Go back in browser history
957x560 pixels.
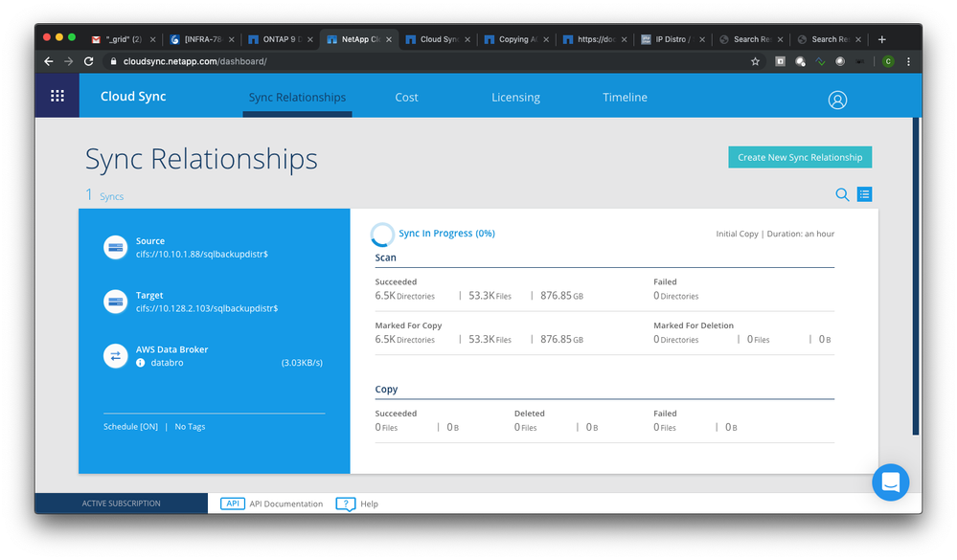[49, 61]
